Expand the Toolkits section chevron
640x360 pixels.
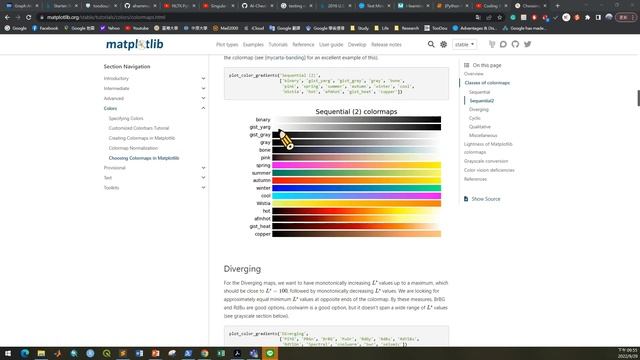pos(203,188)
